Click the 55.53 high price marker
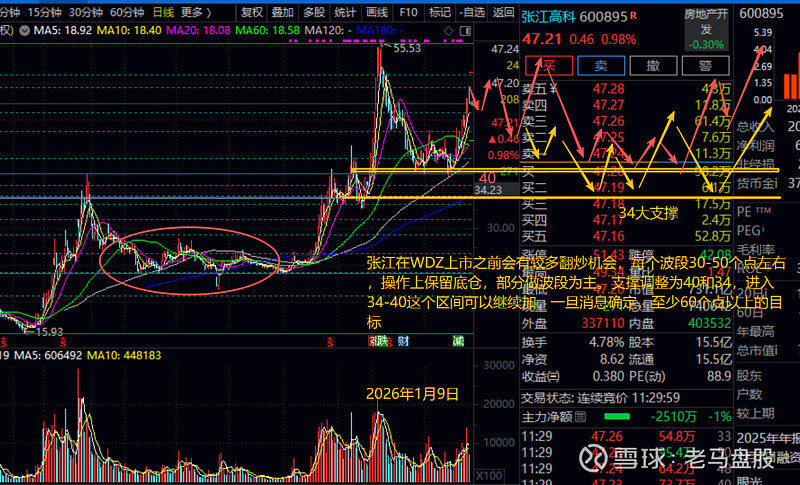 (x=407, y=48)
